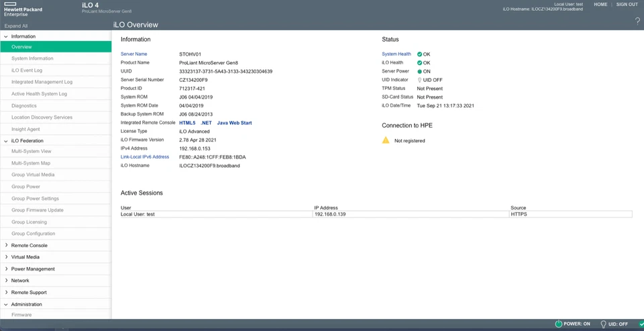The image size is (644, 331).
Task: Click the Server Name link
Action: pos(134,54)
